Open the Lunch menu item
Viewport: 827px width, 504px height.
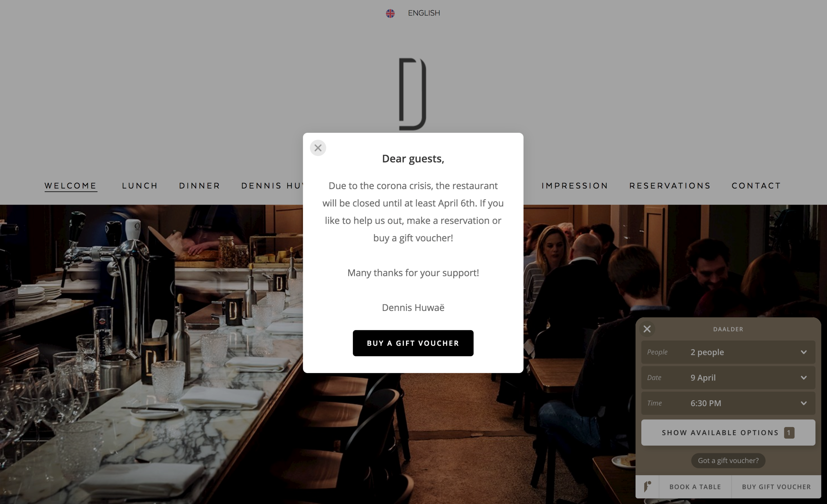[x=140, y=186]
